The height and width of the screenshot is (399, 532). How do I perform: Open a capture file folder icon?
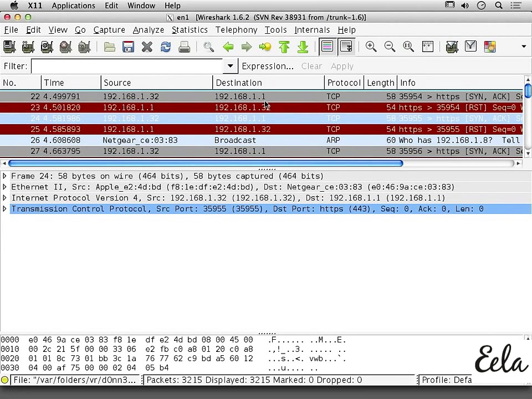point(109,47)
